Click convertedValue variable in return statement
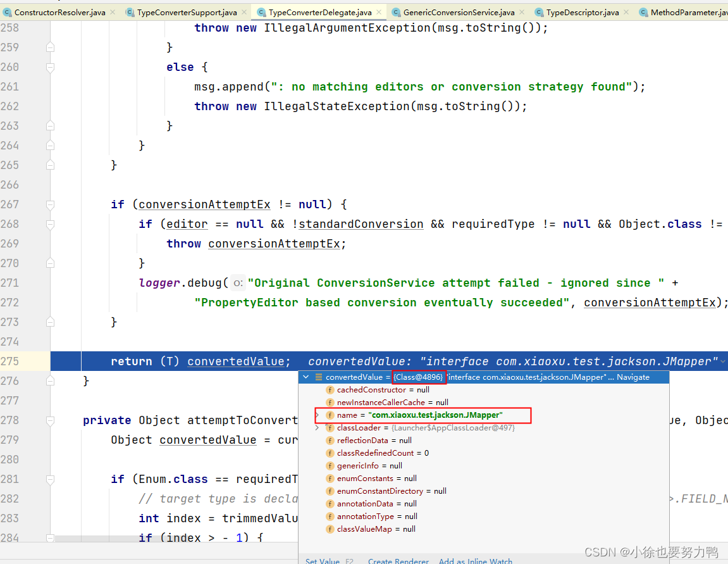Screen dimensions: 728x564 coord(235,361)
